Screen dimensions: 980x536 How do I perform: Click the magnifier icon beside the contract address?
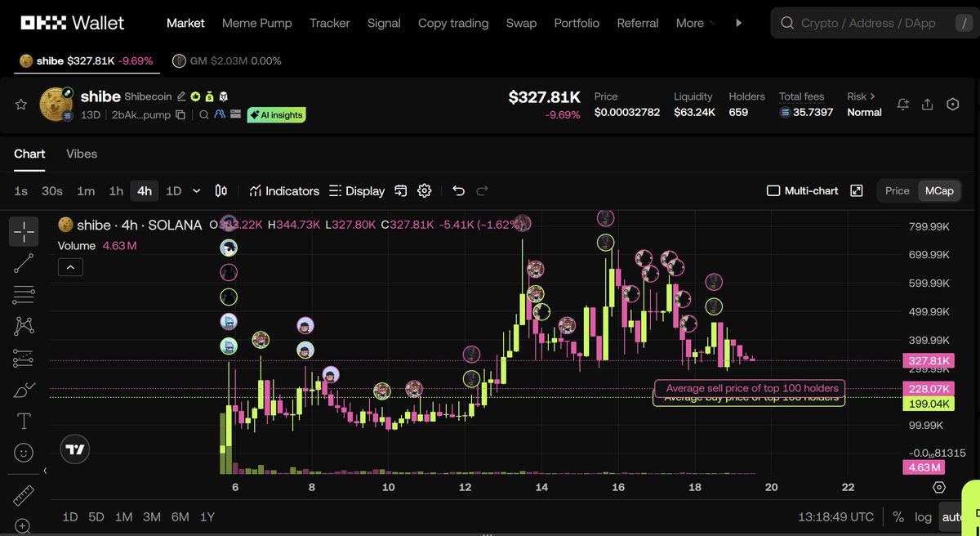click(205, 115)
